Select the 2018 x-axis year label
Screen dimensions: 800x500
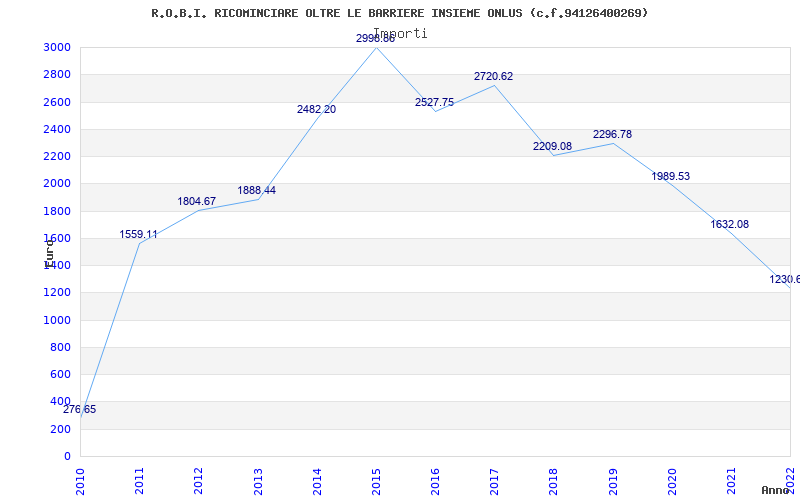[554, 481]
